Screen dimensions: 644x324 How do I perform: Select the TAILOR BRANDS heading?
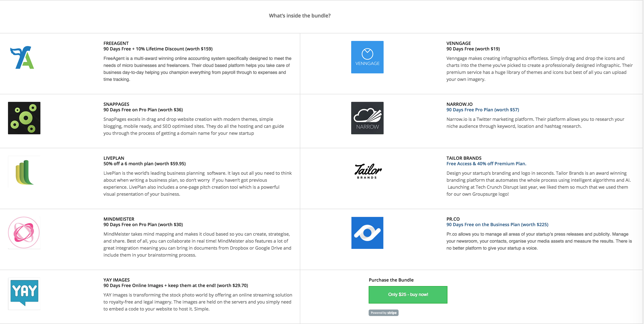(x=464, y=158)
